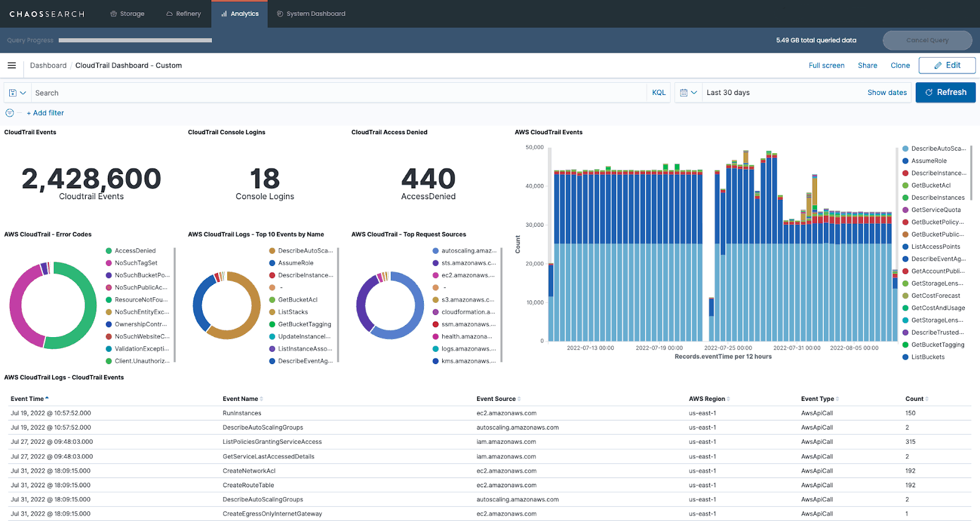Toggle GetBucketAcl legend dot in bar chart
Image resolution: width=980 pixels, height=521 pixels.
coord(905,185)
